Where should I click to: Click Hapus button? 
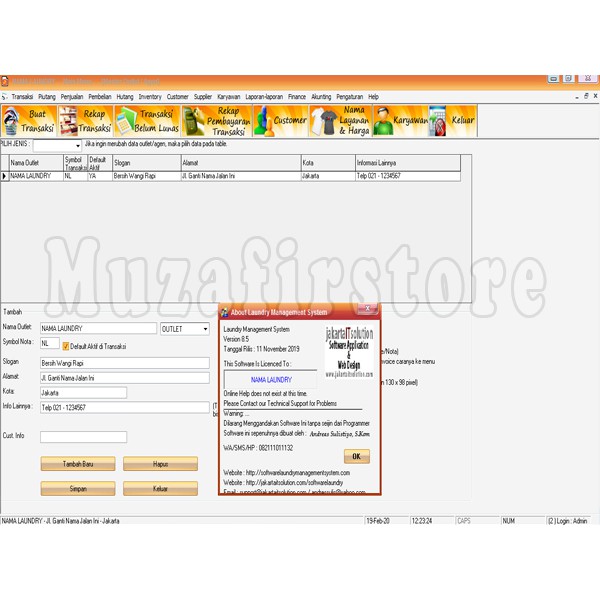coord(160,464)
